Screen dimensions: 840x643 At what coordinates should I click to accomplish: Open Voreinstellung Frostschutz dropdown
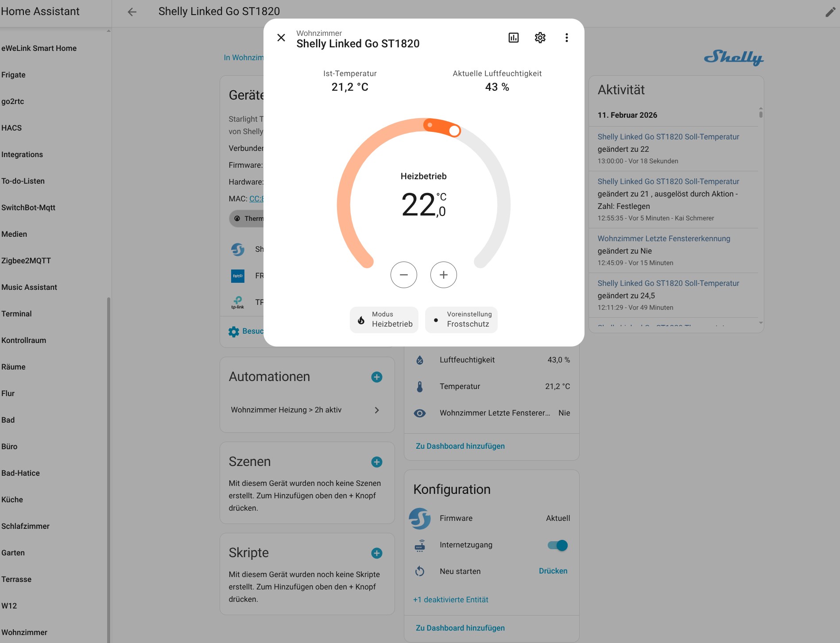click(461, 320)
